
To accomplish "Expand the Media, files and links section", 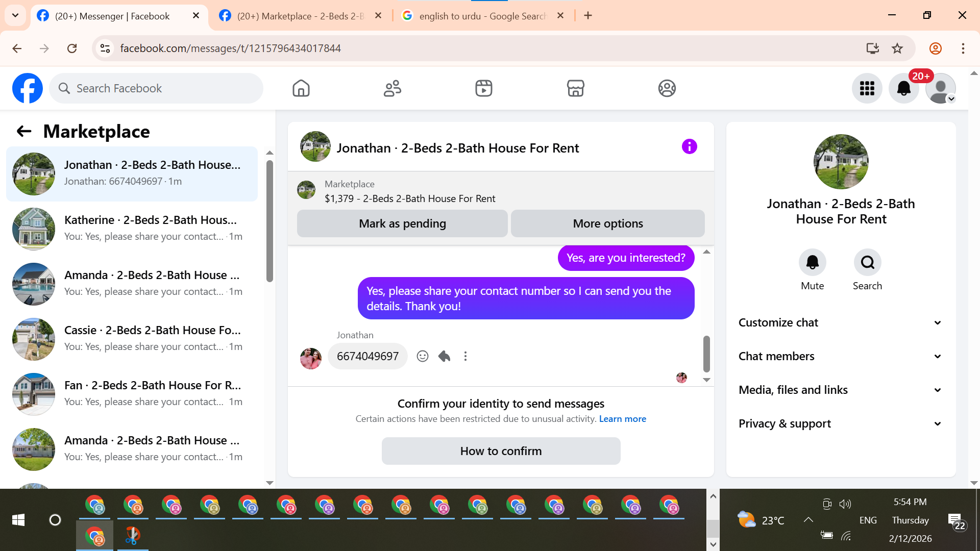I will (x=841, y=390).
